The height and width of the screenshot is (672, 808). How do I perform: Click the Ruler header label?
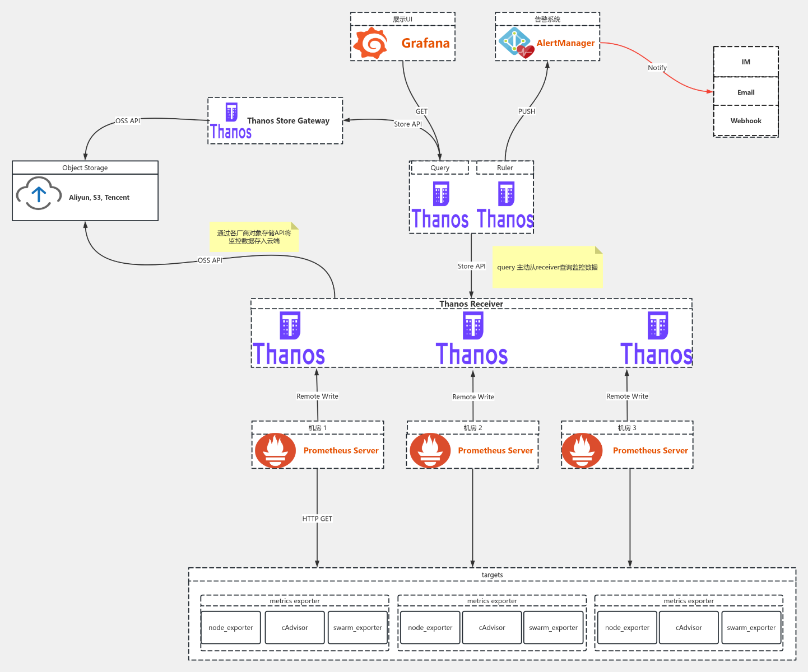pos(504,167)
